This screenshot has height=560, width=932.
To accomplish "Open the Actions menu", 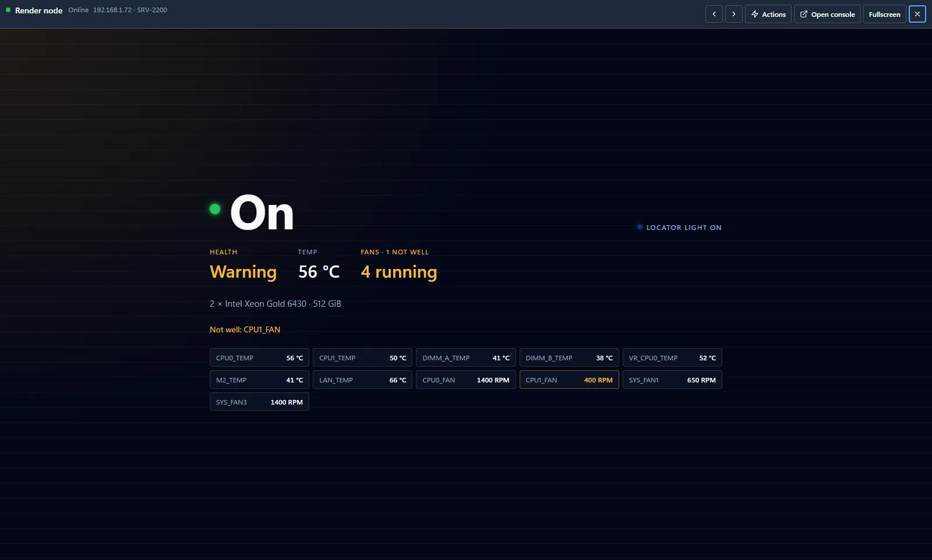I will point(768,14).
